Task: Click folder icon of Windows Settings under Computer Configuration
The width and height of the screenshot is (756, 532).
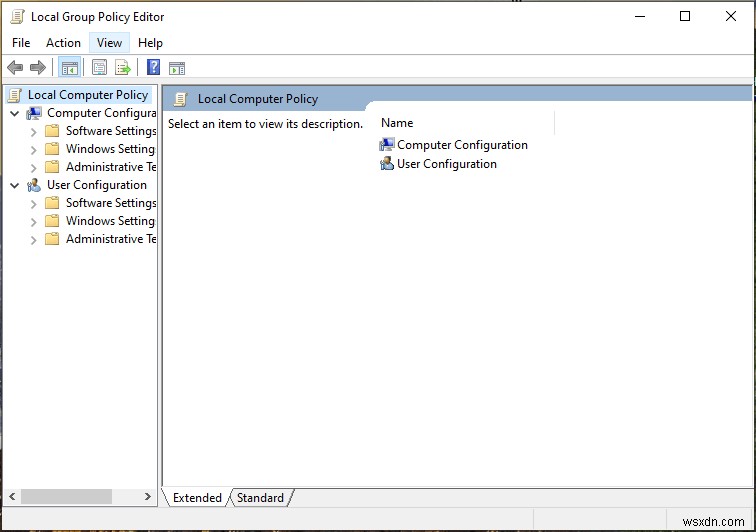Action: pyautogui.click(x=52, y=149)
